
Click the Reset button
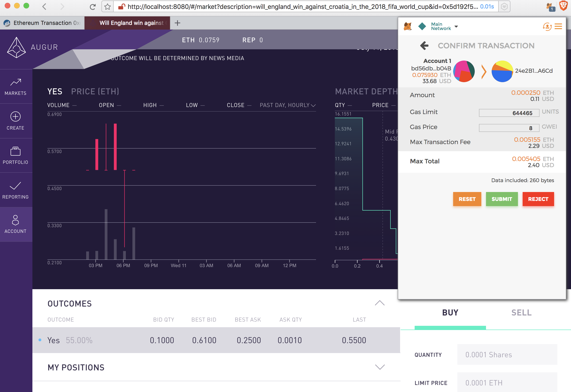[467, 199]
